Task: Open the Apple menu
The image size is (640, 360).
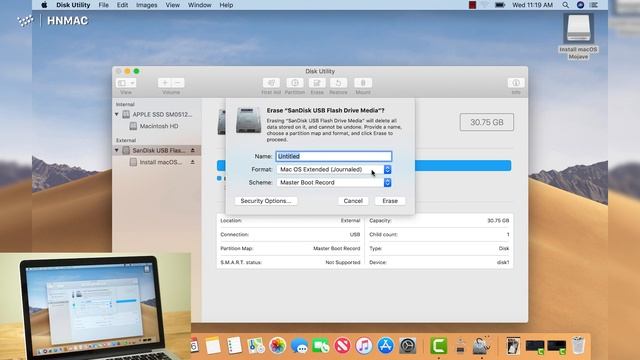Action: 44,5
